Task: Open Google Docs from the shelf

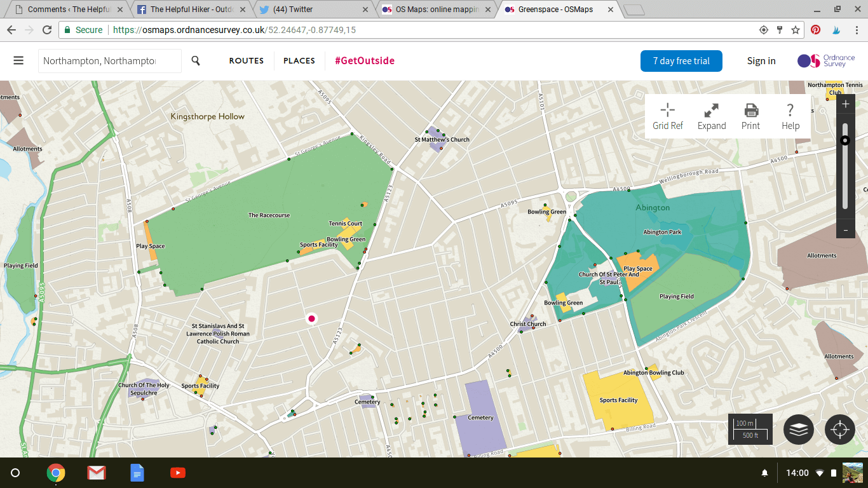Action: coord(137,473)
